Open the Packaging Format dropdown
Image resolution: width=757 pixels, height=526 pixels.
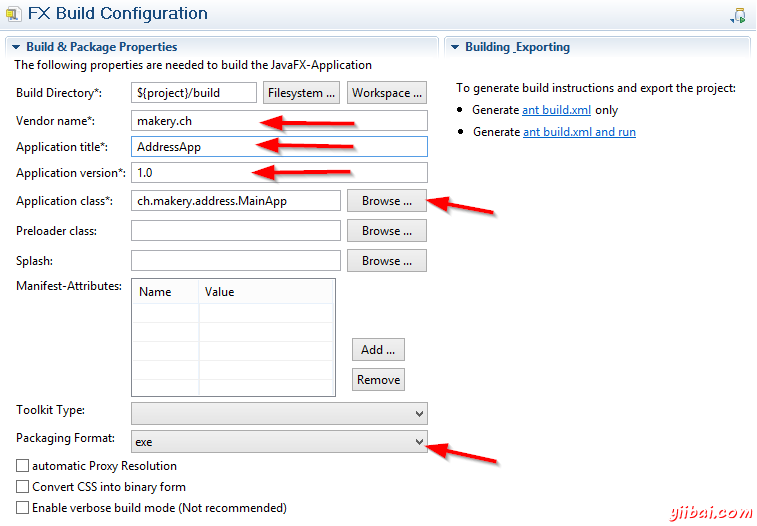click(279, 441)
